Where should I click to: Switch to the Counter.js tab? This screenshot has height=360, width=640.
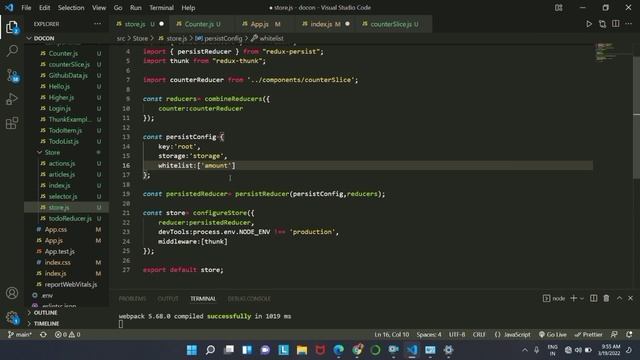[x=201, y=24]
